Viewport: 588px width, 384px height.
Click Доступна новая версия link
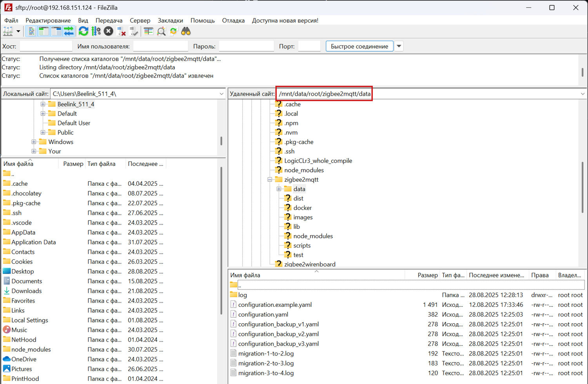point(285,20)
